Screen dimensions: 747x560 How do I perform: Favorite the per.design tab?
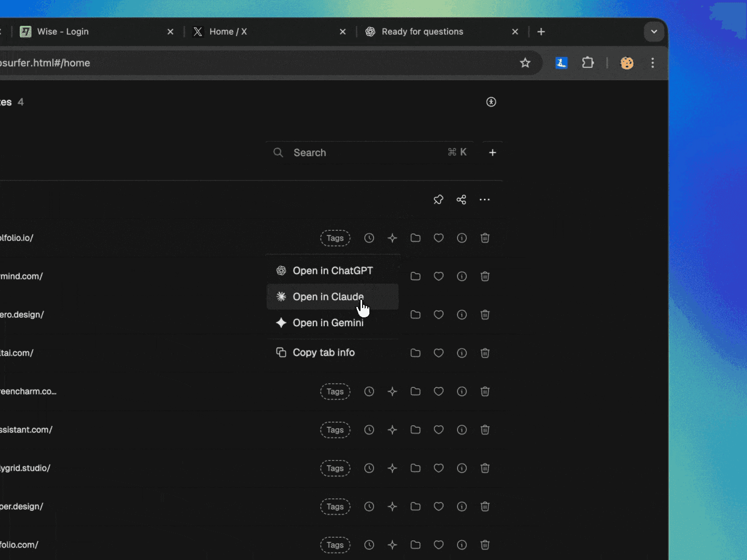click(x=438, y=507)
